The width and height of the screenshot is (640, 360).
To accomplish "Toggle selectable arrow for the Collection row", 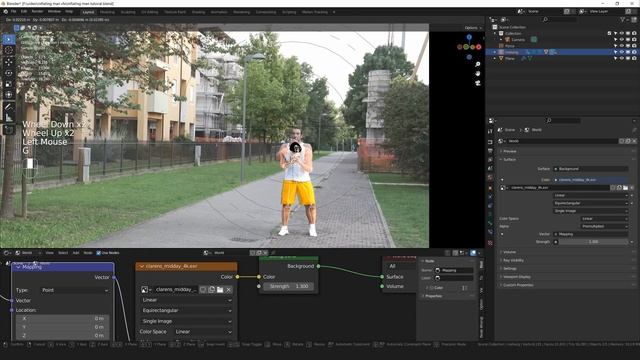I will coord(616,33).
